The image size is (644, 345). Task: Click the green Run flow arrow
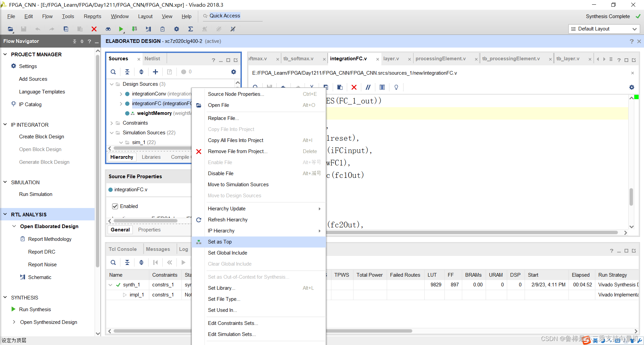tap(121, 29)
